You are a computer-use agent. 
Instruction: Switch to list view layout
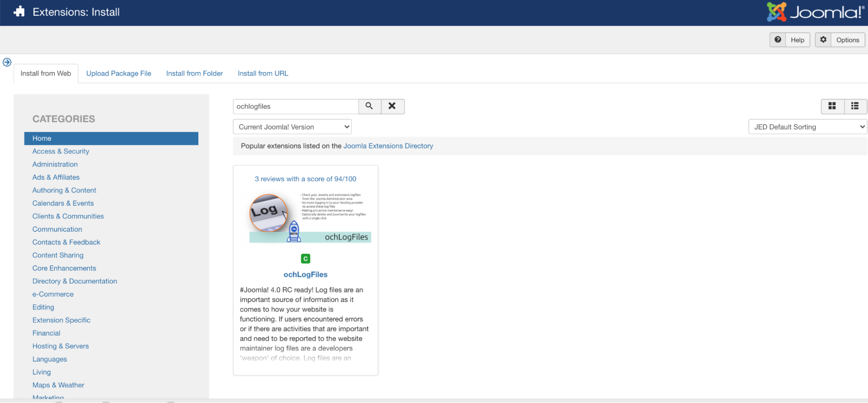tap(855, 106)
